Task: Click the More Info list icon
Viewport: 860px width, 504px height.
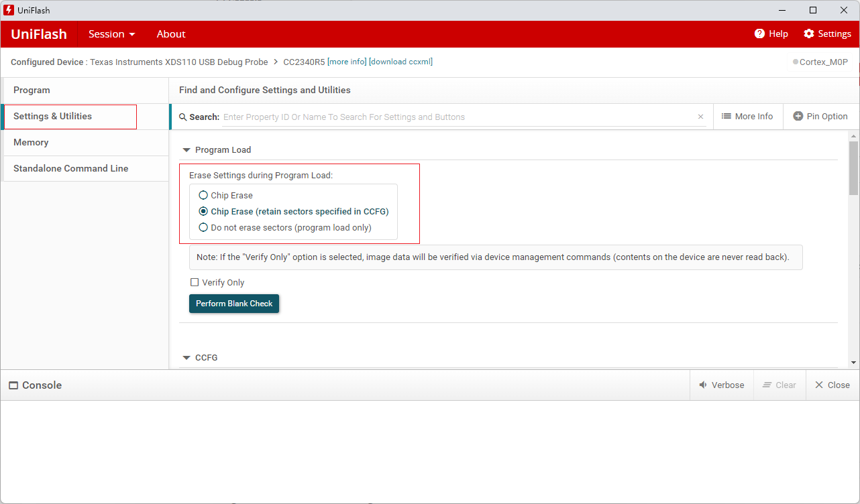Action: (726, 116)
